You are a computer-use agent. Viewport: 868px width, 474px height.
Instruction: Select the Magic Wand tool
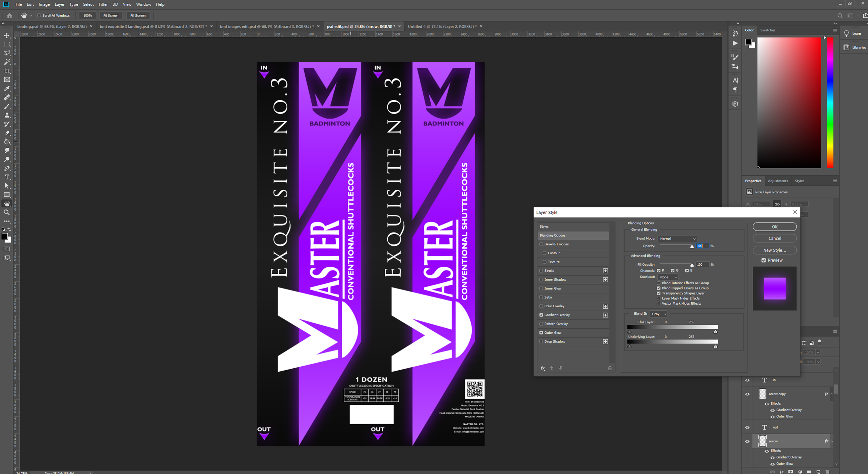coord(7,62)
